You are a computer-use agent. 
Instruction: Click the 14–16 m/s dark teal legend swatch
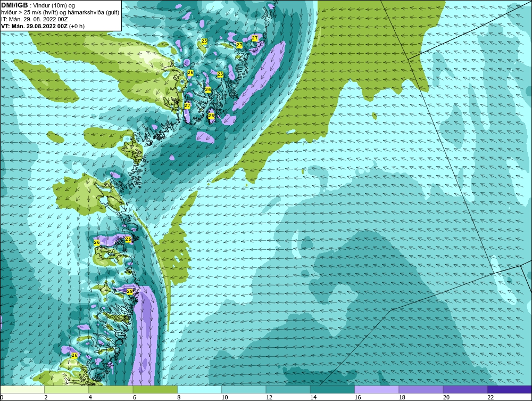coord(332,389)
